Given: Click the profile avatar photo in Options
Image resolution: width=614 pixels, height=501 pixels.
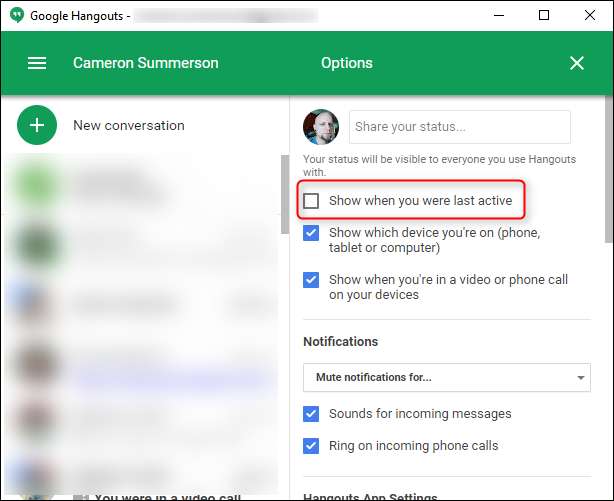Looking at the screenshot, I should [321, 127].
